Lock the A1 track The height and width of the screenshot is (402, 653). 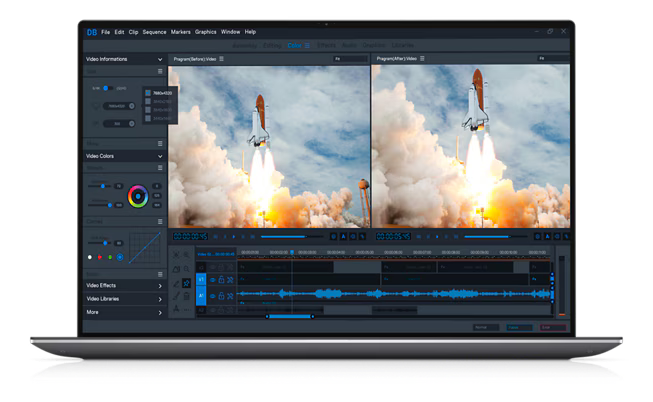(221, 296)
